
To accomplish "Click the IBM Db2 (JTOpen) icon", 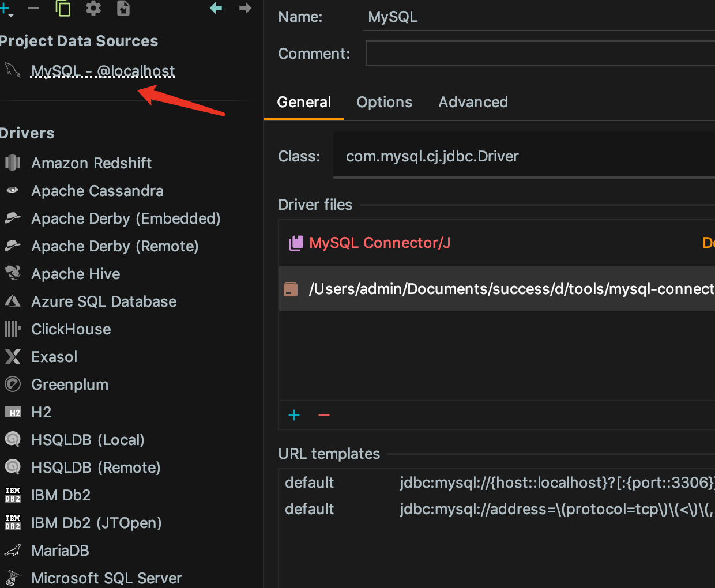I will (13, 522).
